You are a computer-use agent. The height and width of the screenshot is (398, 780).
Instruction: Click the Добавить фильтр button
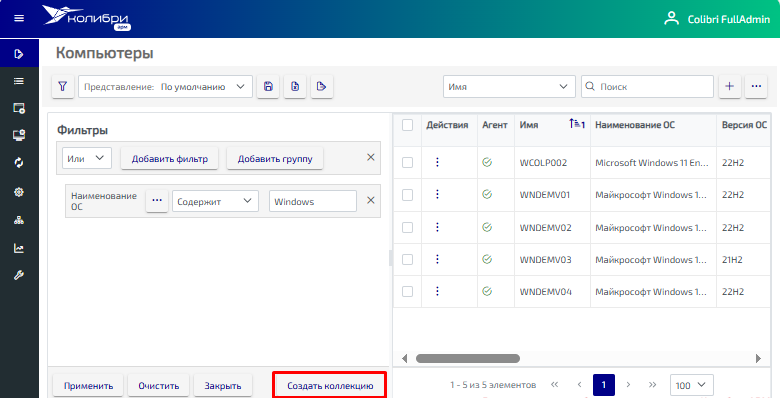pos(170,159)
